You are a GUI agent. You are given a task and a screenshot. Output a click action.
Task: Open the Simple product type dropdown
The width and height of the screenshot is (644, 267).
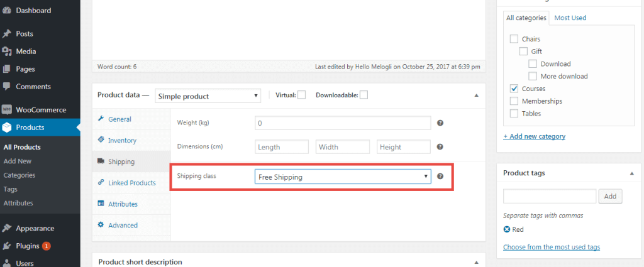click(x=208, y=96)
